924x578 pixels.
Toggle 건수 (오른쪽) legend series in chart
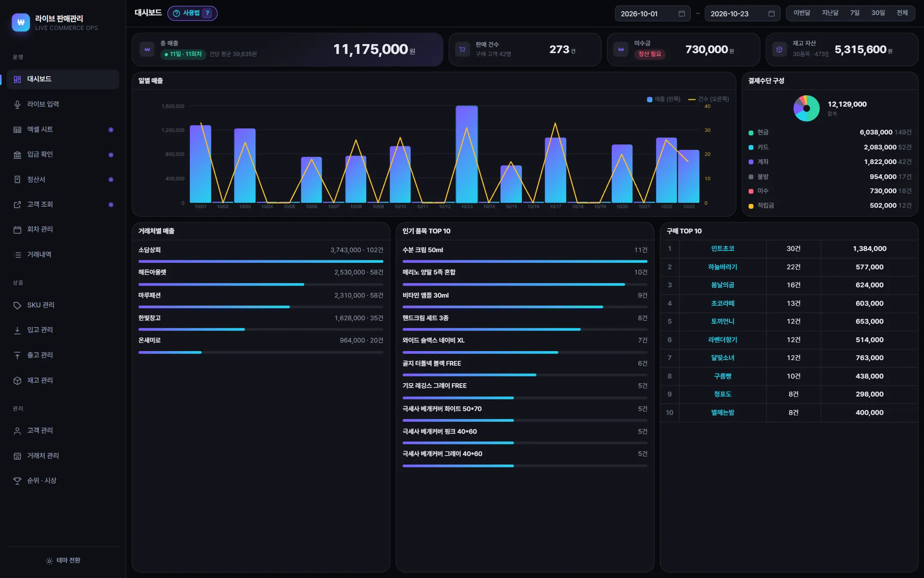click(x=708, y=99)
